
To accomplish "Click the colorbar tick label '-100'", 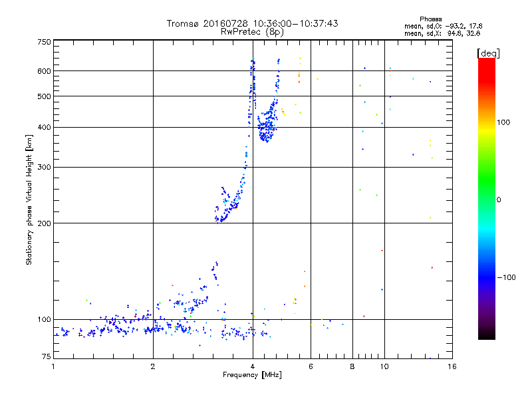I will (506, 277).
